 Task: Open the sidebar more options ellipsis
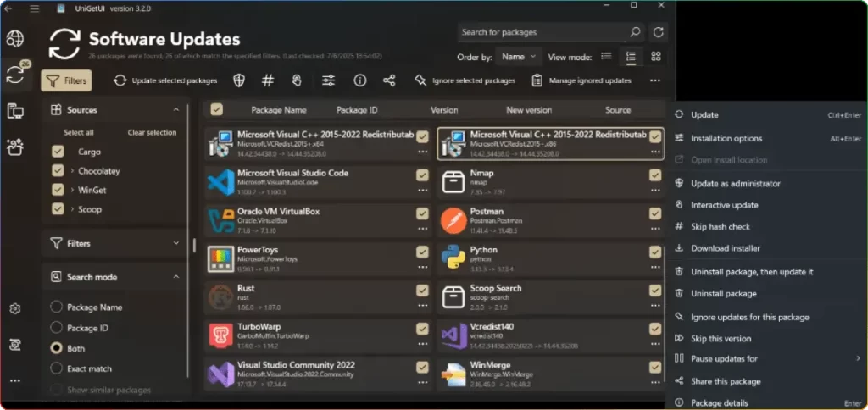tap(15, 380)
